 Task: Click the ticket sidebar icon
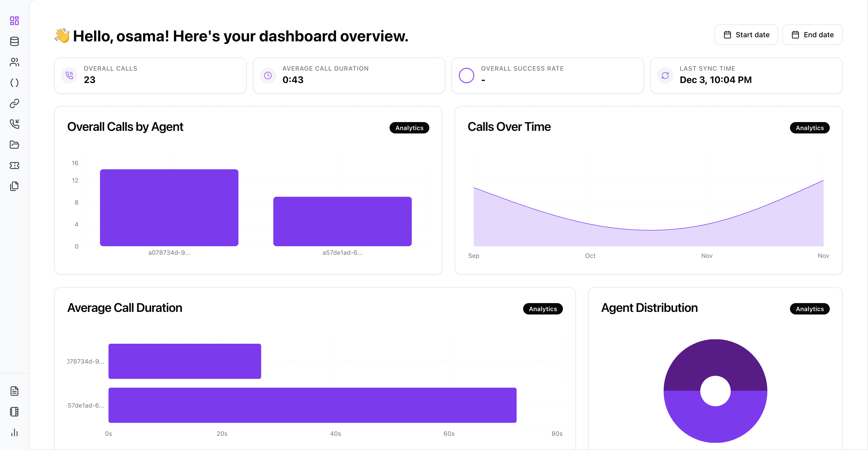click(14, 165)
